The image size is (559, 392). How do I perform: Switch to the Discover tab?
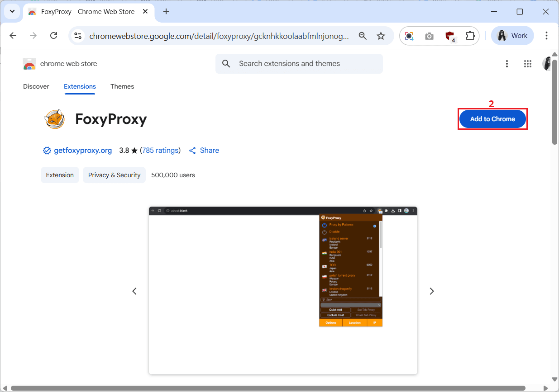36,86
